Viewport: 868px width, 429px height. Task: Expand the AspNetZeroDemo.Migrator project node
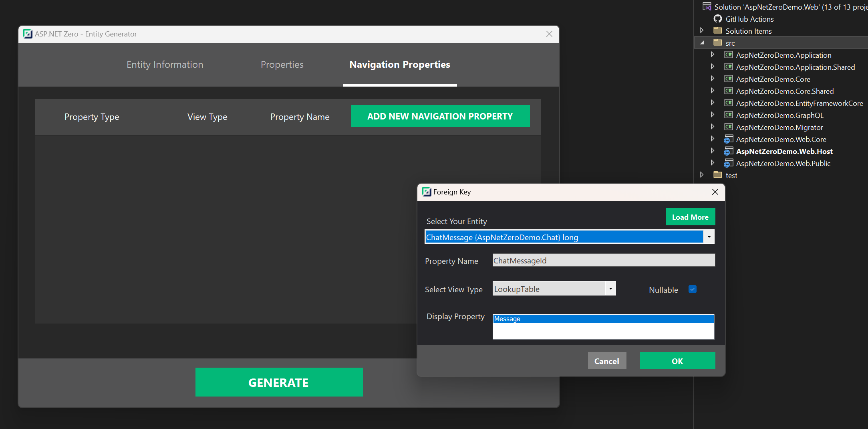click(713, 127)
